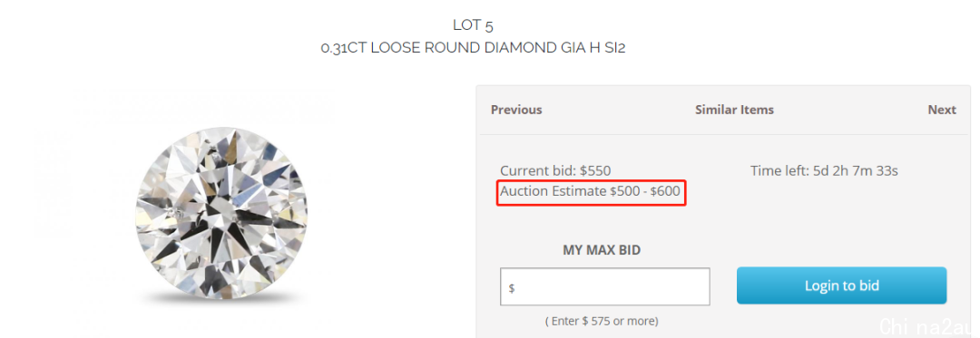Viewport: 980px width, 338px height.
Task: Click the dollar sign inside bid field
Action: [x=512, y=289]
